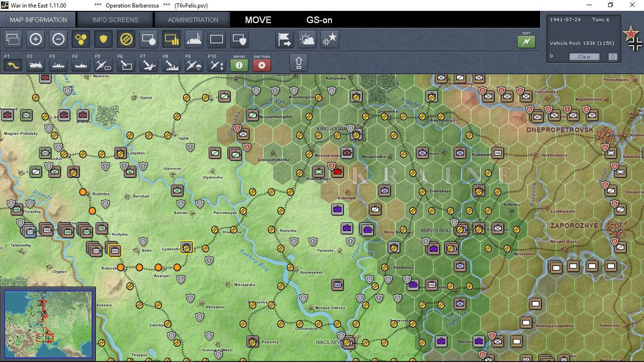
Task: Click the Bolshaya Lepetikha town label
Action: [555, 326]
